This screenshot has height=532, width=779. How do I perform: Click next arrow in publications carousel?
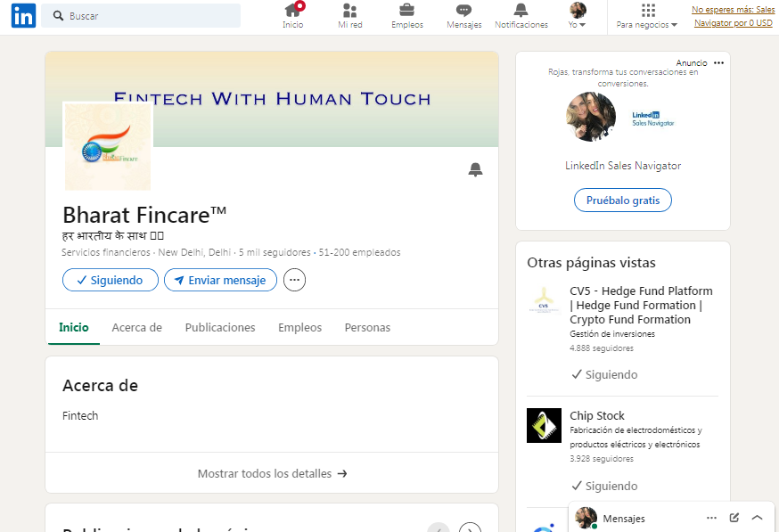470,528
